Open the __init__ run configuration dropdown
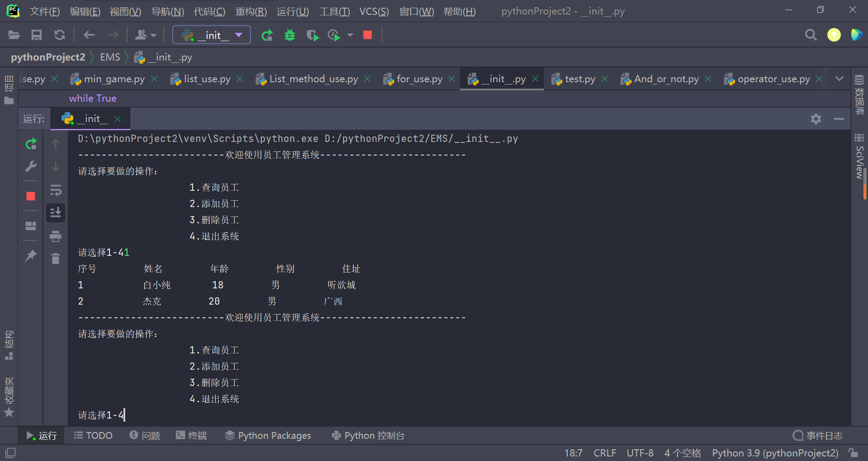The width and height of the screenshot is (868, 461). (x=212, y=35)
